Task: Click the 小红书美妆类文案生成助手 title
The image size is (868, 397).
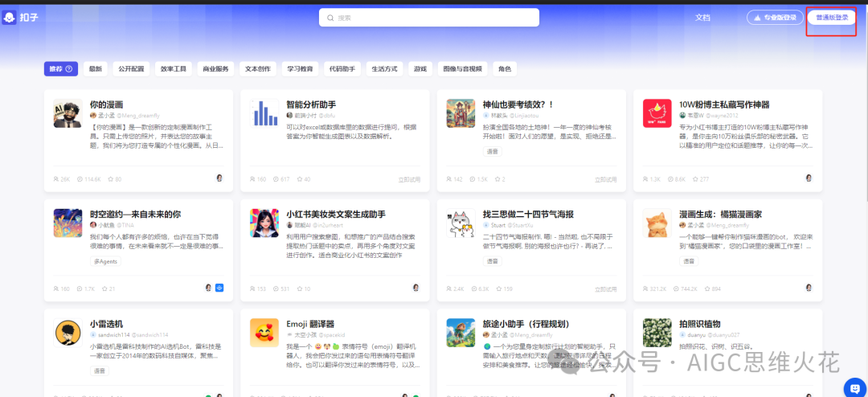Action: pos(336,214)
